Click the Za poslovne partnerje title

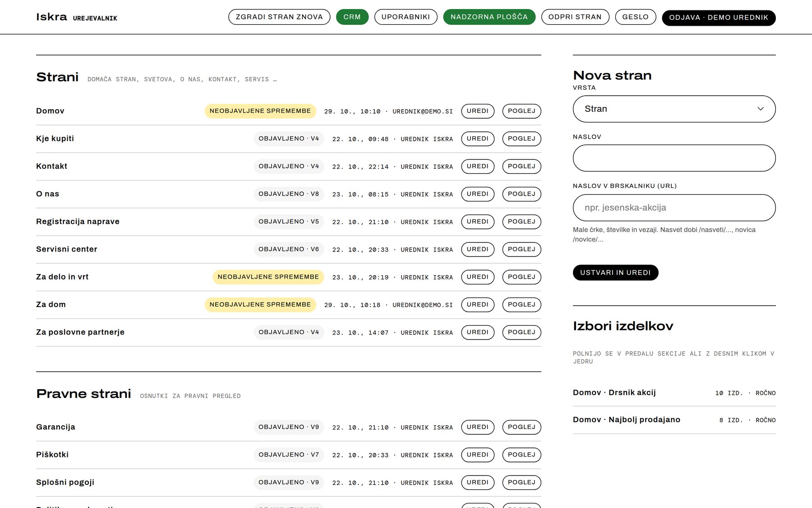click(x=80, y=332)
